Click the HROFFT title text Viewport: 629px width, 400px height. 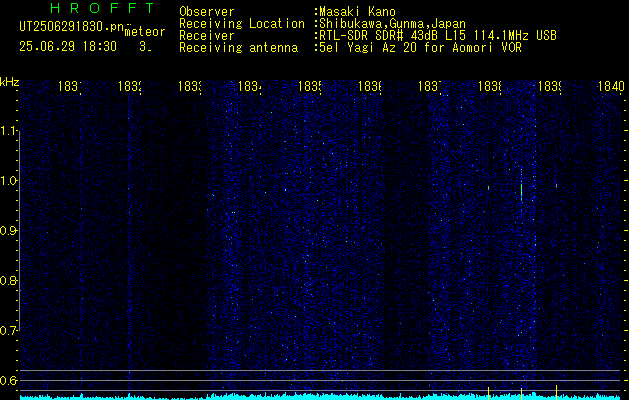(103, 8)
